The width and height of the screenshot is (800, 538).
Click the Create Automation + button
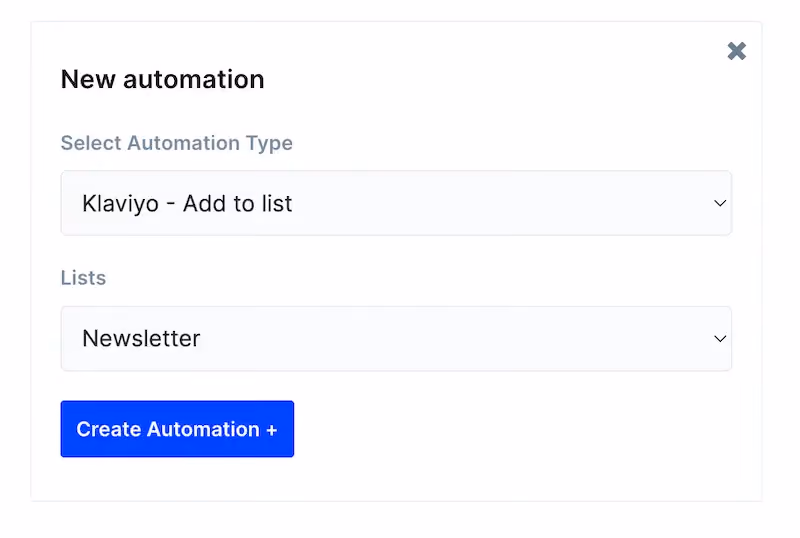click(177, 429)
